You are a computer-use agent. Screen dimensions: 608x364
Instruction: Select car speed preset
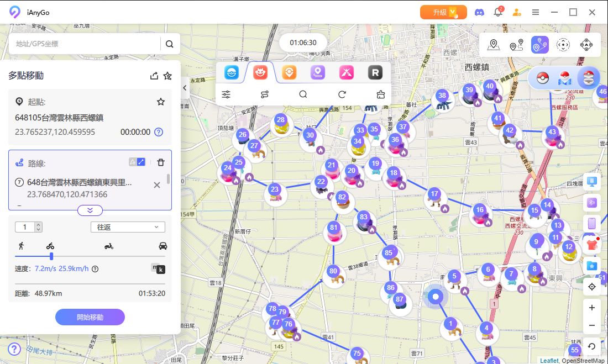tap(163, 246)
